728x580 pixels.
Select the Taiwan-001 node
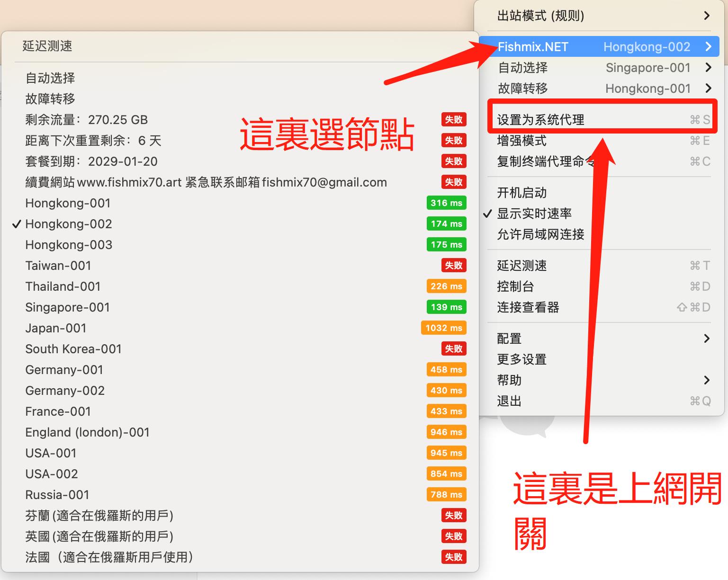(240, 266)
